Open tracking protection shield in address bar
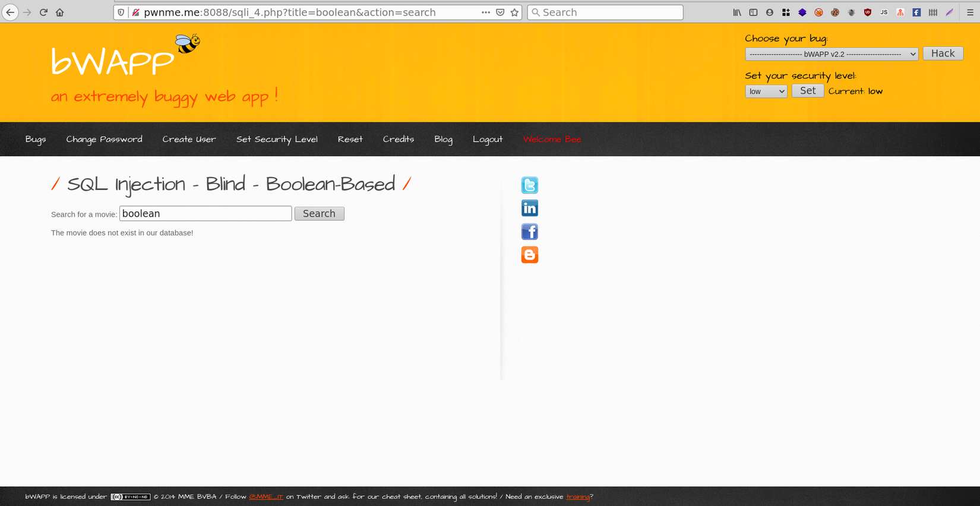Image resolution: width=980 pixels, height=506 pixels. point(121,12)
